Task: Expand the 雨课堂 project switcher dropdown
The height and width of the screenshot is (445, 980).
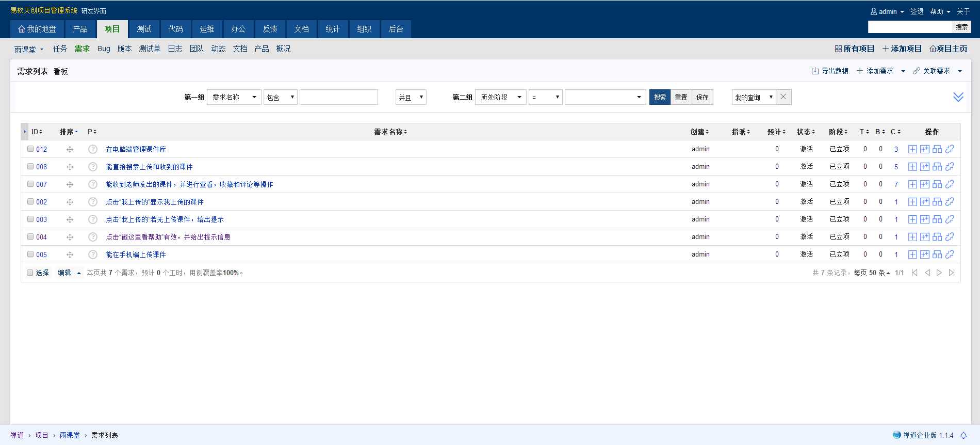Action: coord(29,50)
